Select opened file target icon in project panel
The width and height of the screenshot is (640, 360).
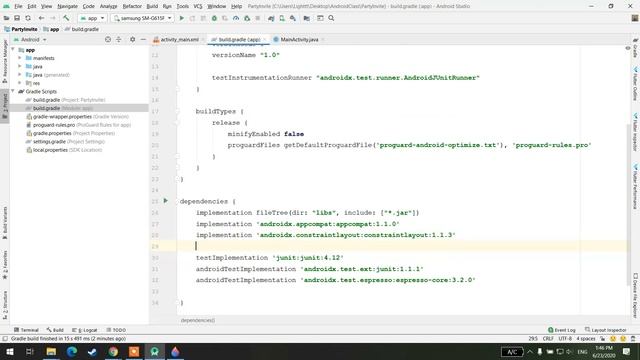tap(108, 40)
